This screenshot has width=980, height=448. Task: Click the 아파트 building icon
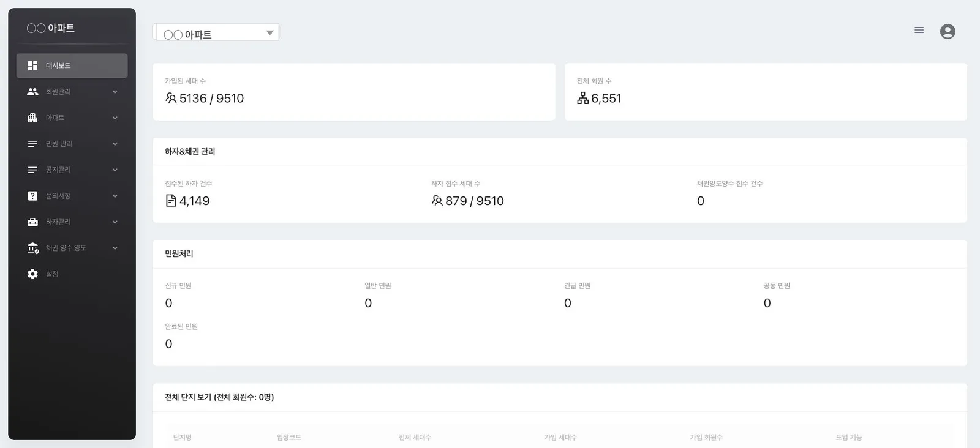coord(32,118)
